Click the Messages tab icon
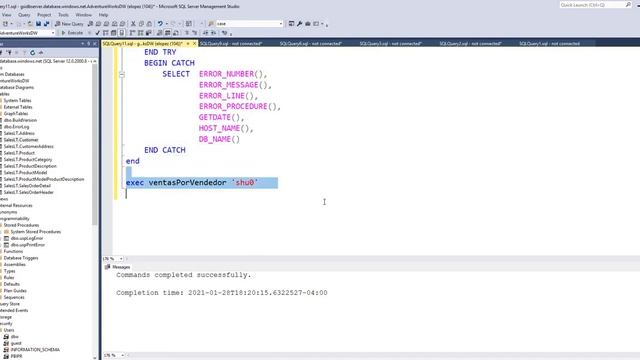 click(107, 267)
